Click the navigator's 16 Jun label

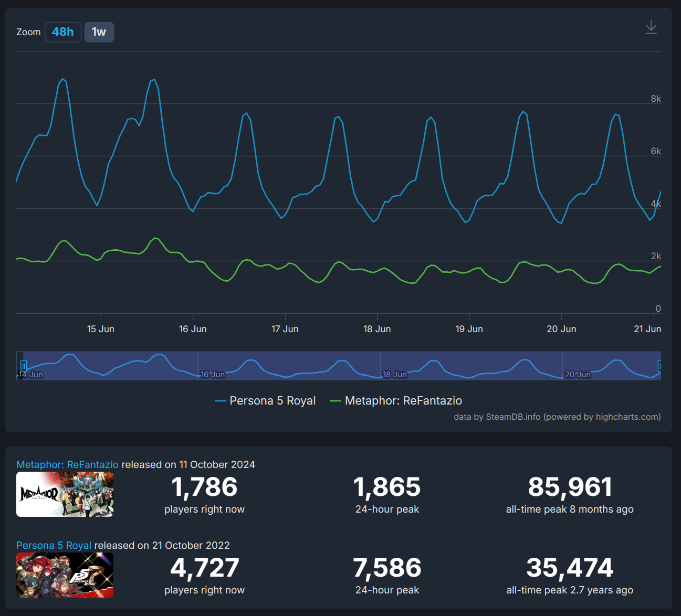(212, 375)
